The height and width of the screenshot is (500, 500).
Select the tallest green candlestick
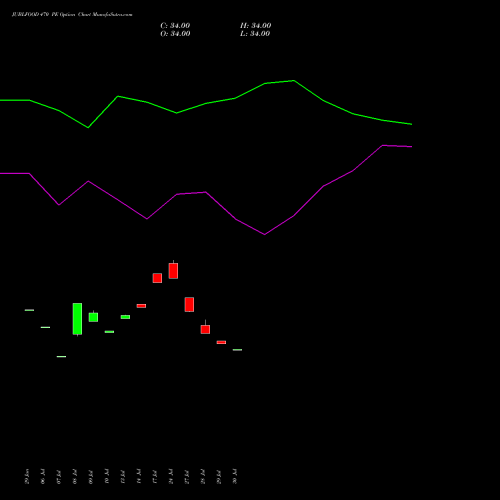coord(77,319)
